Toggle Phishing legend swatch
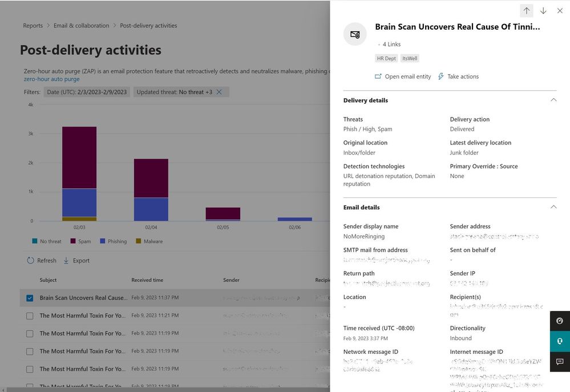The image size is (570, 392). pyautogui.click(x=103, y=241)
